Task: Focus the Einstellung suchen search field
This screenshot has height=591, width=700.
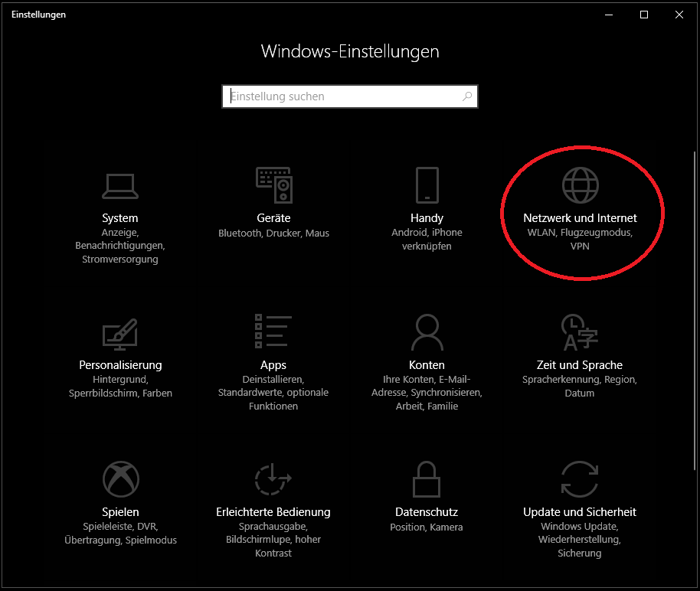Action: pos(345,97)
